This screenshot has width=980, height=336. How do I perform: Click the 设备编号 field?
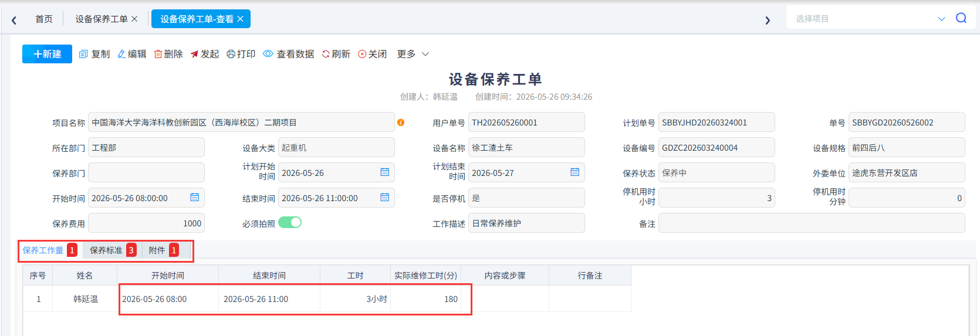(717, 148)
